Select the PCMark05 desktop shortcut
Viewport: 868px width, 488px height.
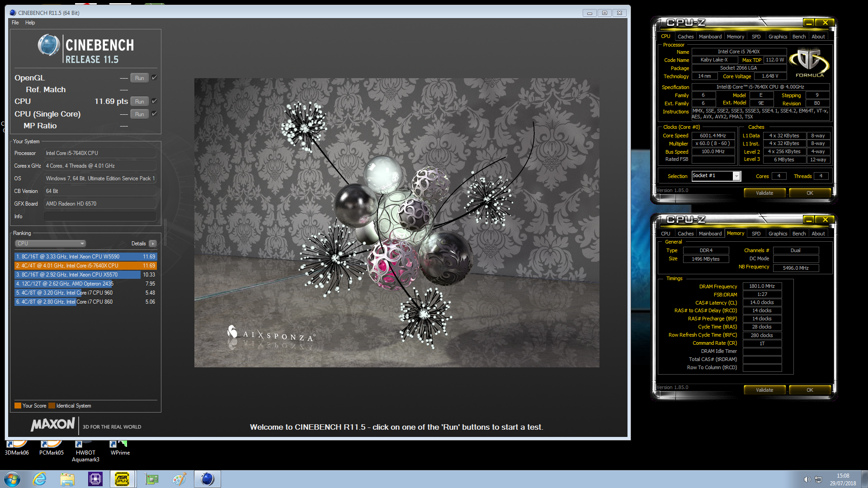51,449
